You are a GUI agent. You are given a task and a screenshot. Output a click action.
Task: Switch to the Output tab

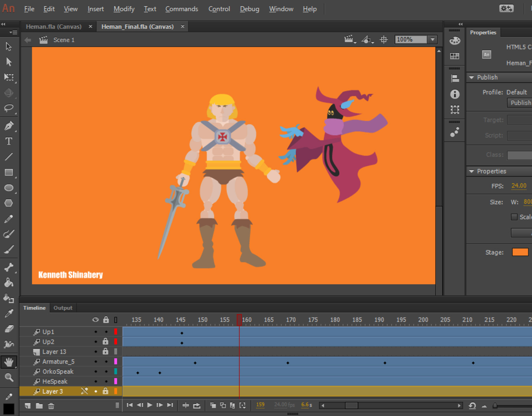(63, 308)
